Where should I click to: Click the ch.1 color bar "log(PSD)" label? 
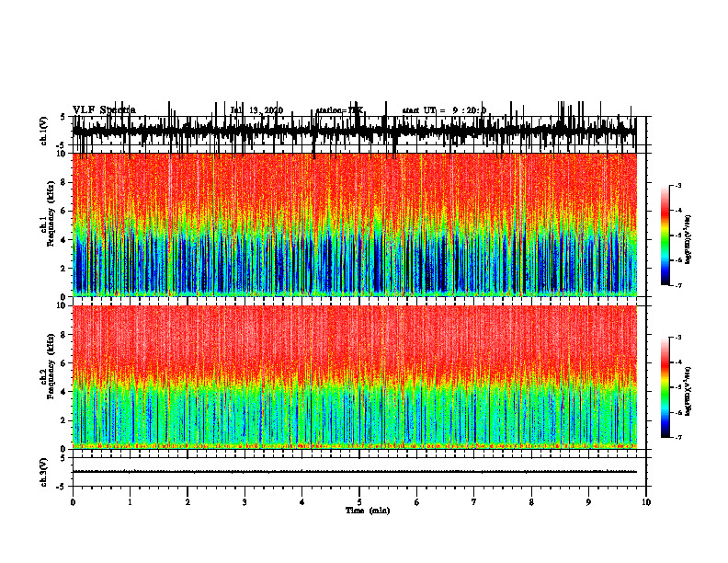pos(688,239)
